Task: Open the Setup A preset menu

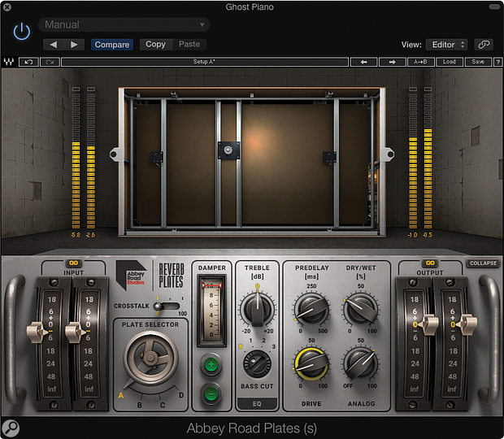Action: [205, 62]
